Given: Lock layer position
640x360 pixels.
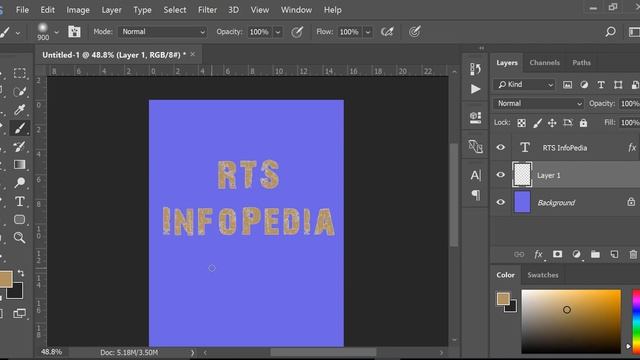Looking at the screenshot, I should [552, 123].
